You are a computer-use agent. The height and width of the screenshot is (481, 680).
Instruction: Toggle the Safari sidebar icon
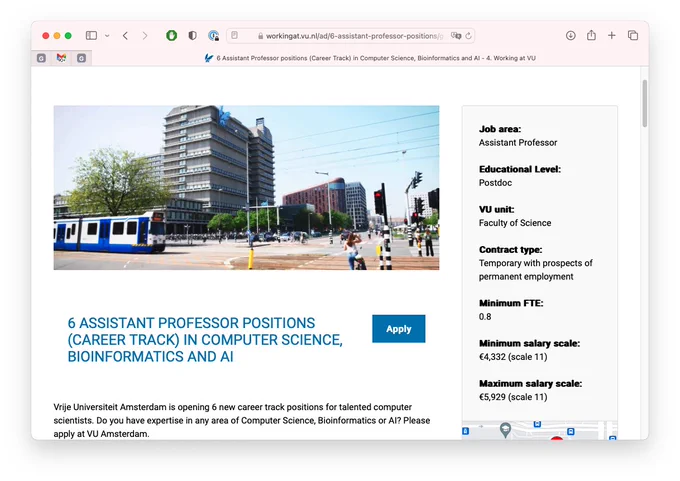pos(91,36)
